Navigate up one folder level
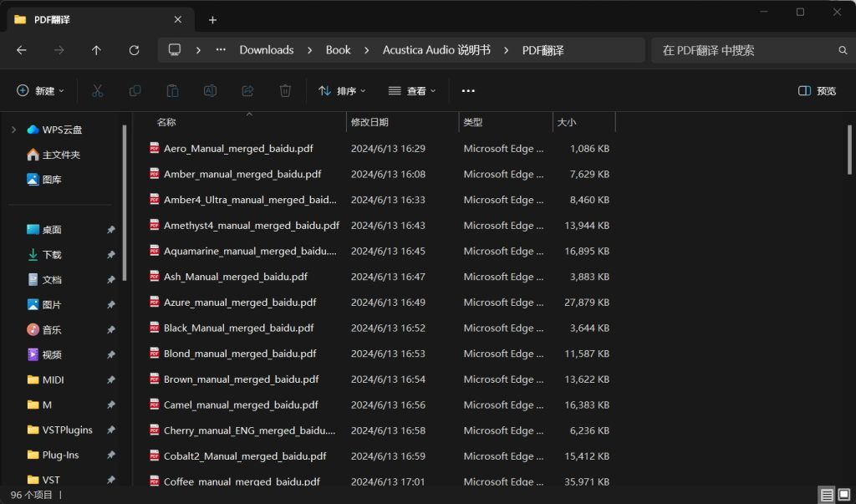Screen dimensions: 856x504 [96, 50]
